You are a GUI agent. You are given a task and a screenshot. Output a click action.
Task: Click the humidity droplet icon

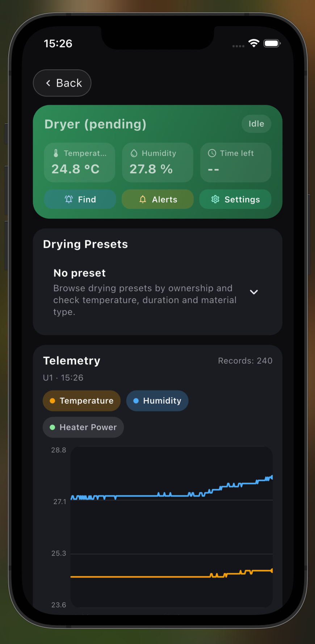click(x=134, y=153)
